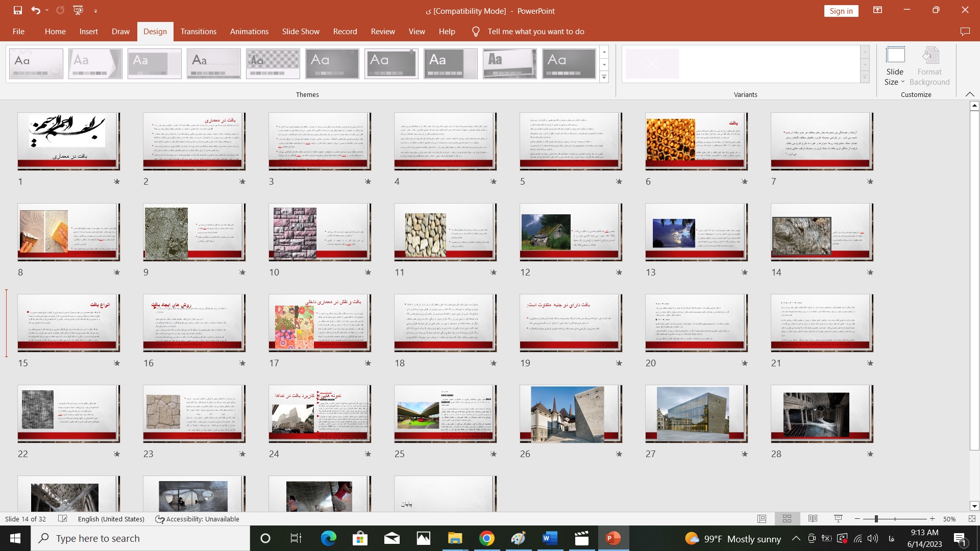The height and width of the screenshot is (551, 980).
Task: Toggle spell check status icon
Action: [63, 519]
